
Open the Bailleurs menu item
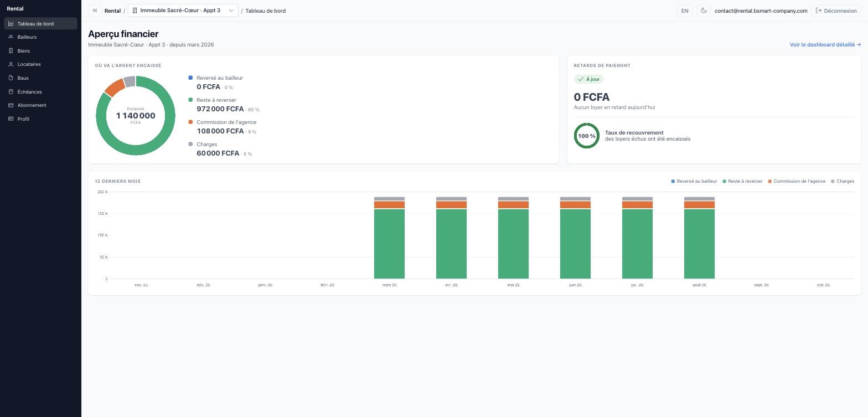coord(40,37)
